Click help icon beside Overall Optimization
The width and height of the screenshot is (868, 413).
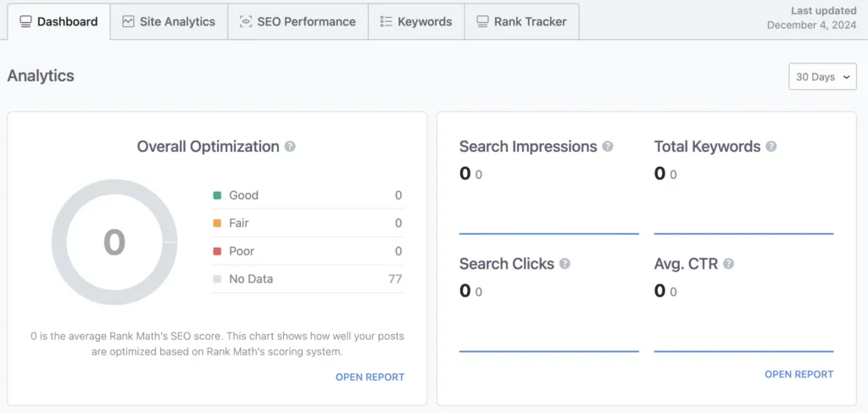[290, 147]
